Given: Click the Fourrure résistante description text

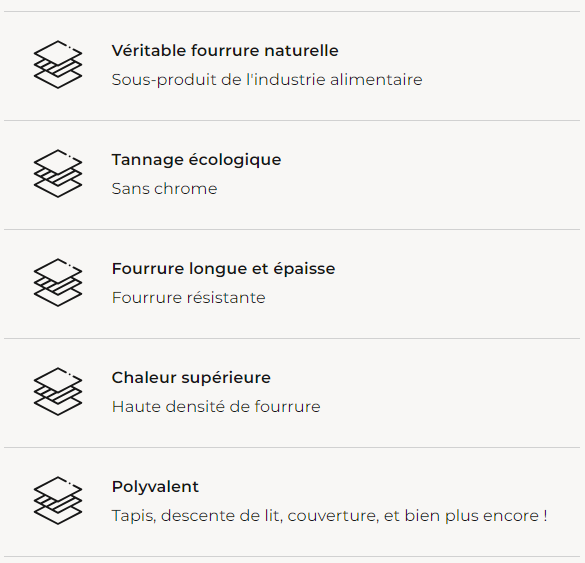Looking at the screenshot, I should pyautogui.click(x=188, y=298).
